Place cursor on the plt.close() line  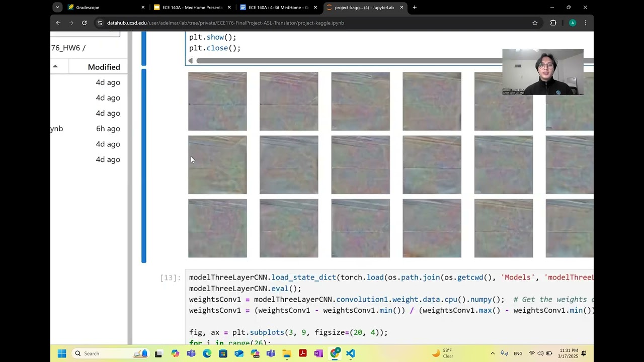pos(215,48)
